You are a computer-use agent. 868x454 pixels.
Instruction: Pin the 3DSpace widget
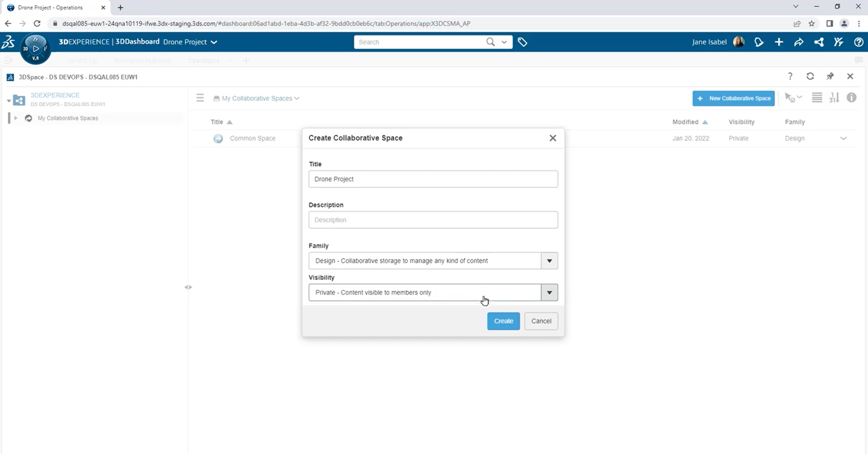coord(830,77)
